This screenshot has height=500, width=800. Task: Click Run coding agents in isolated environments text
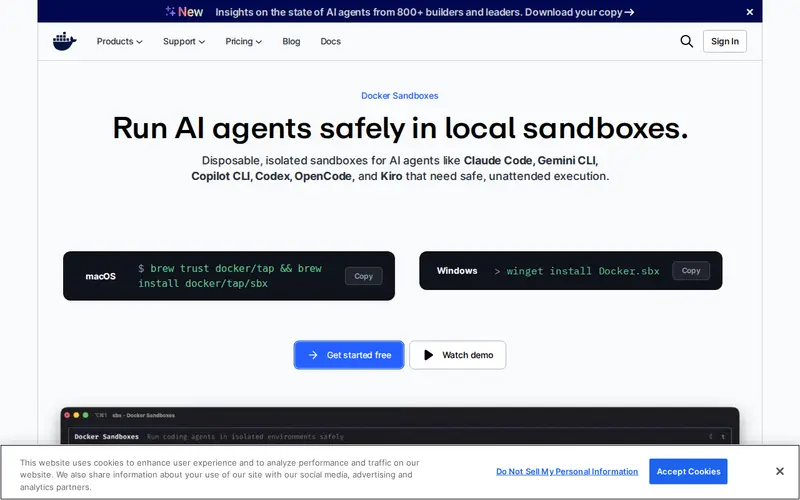point(245,437)
